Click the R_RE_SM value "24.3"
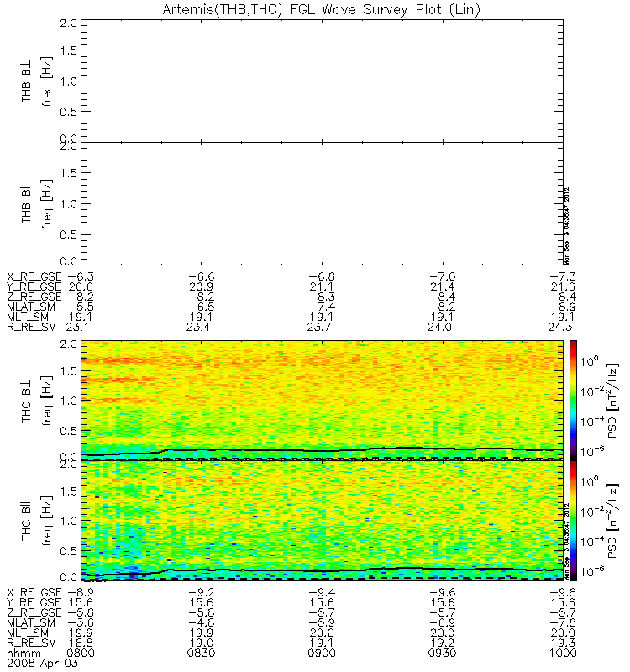The image size is (630, 672). tap(560, 327)
